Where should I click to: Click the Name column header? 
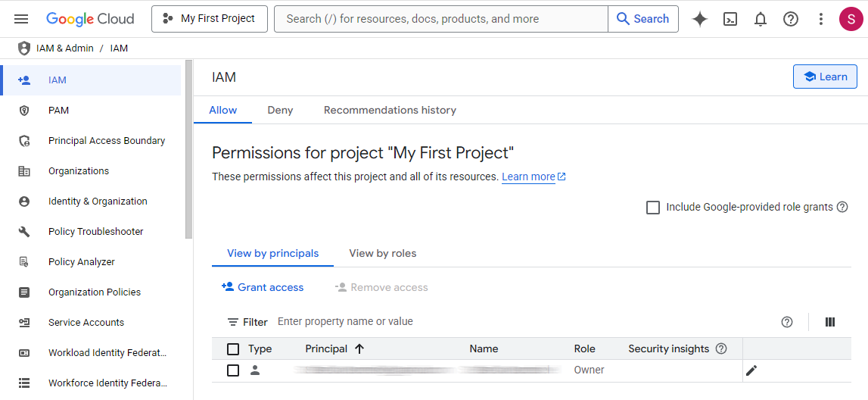click(484, 349)
